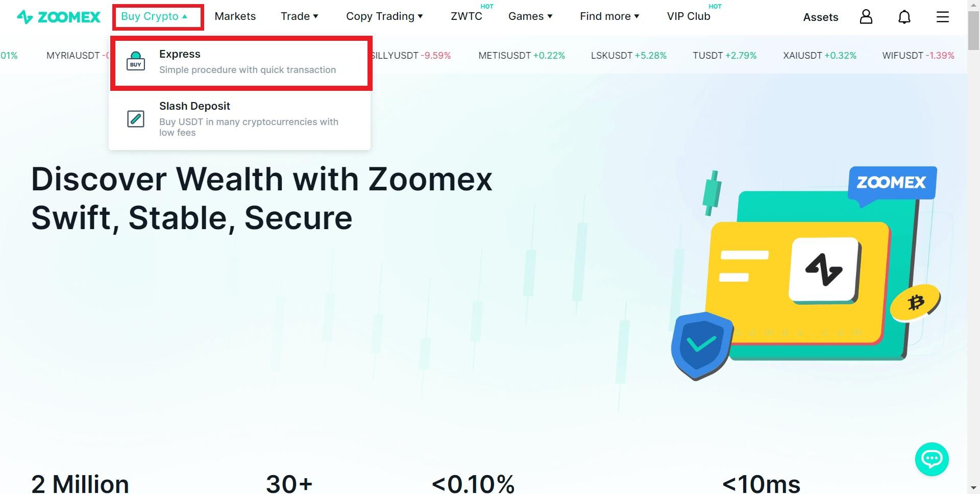Open the ZWTC page link
The height and width of the screenshot is (494, 980).
click(x=467, y=16)
